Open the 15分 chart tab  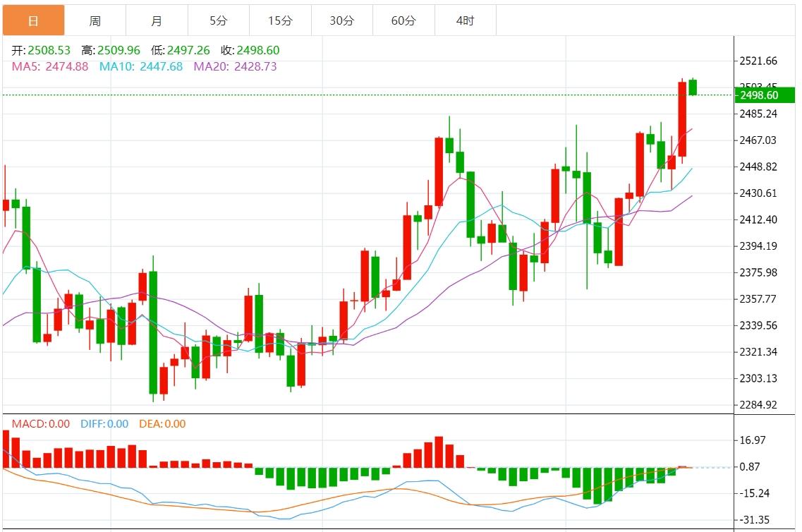[280, 20]
